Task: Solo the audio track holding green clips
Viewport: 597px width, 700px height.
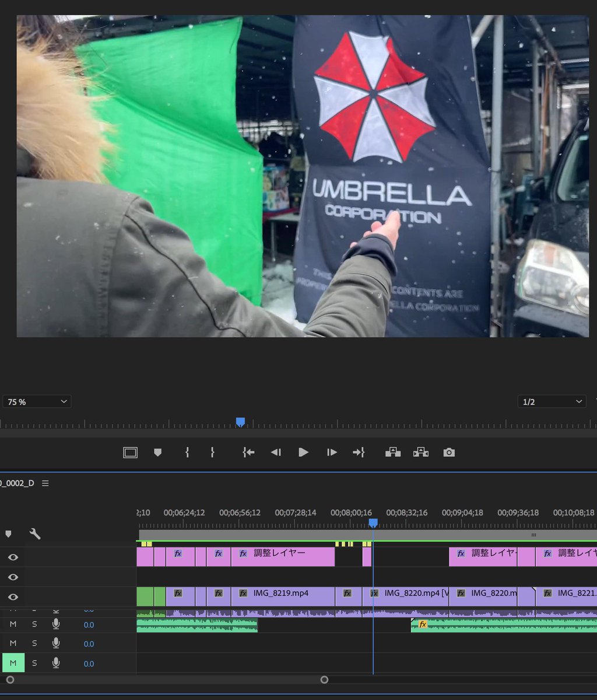Action: coord(34,624)
